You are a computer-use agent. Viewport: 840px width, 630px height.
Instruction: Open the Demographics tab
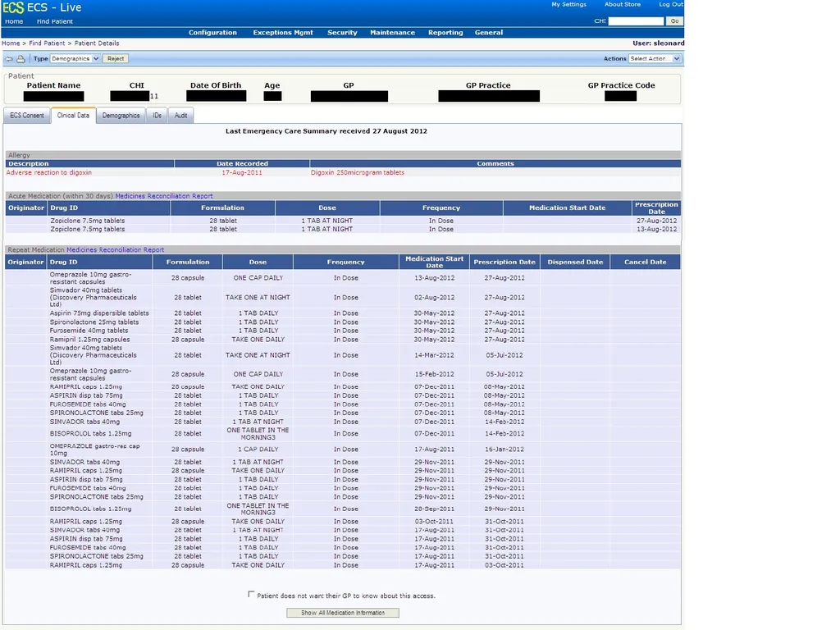[121, 115]
